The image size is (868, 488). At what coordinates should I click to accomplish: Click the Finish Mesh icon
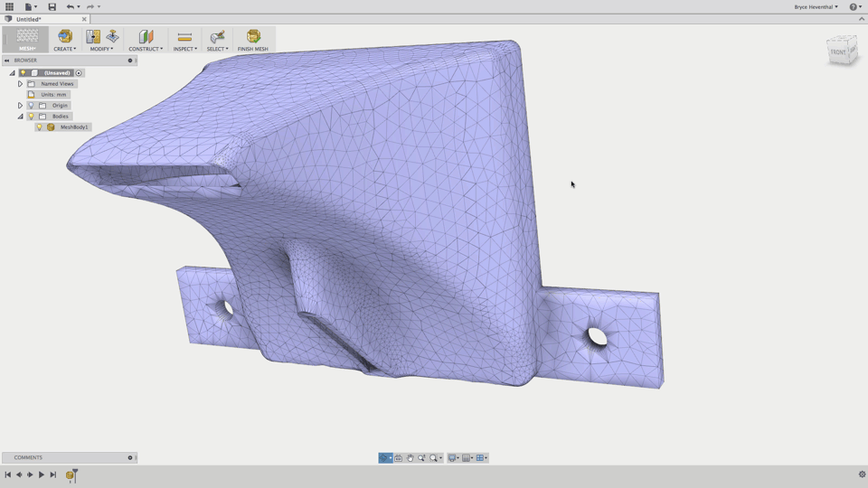point(253,36)
